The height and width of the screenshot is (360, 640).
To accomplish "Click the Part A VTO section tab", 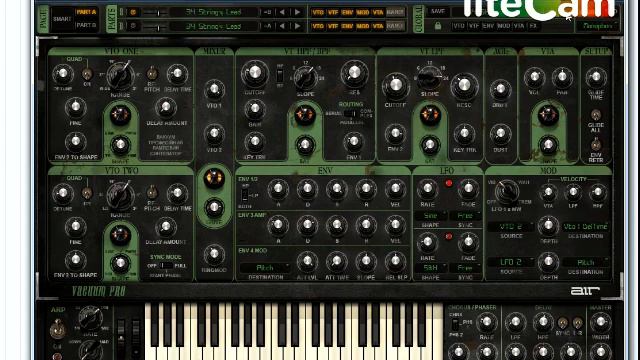I will pyautogui.click(x=318, y=12).
